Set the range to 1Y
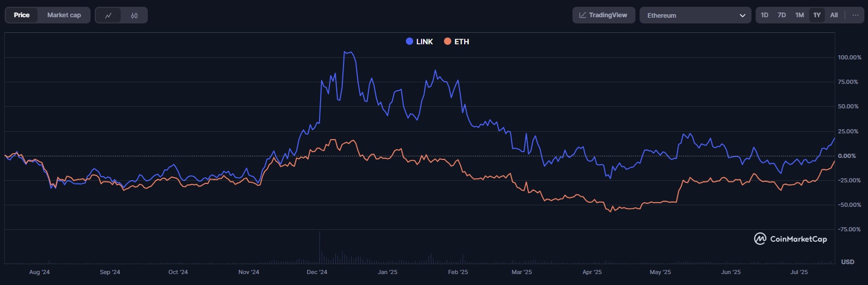 (x=817, y=15)
